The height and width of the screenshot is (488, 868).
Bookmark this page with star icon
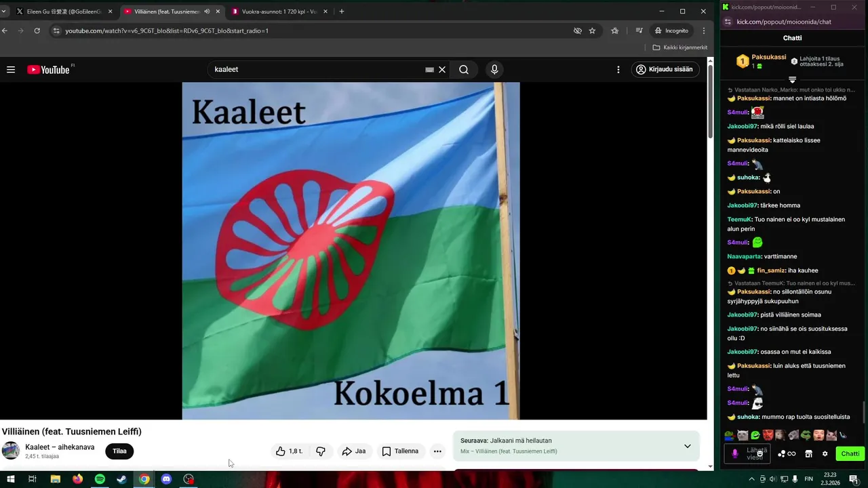pos(592,30)
